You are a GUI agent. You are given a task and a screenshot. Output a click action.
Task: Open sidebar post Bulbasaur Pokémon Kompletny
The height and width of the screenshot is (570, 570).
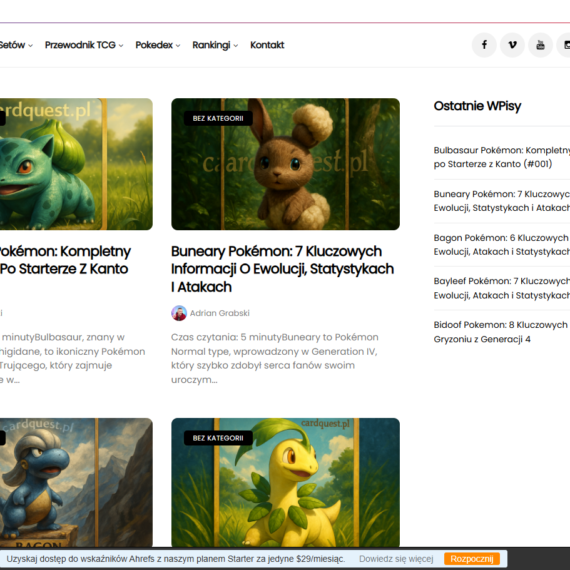point(502,157)
